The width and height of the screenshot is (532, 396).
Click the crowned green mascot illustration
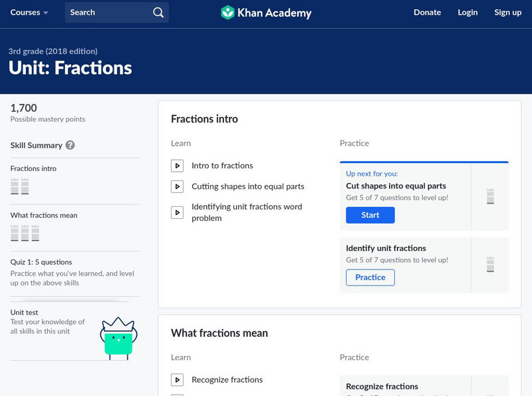(x=119, y=338)
